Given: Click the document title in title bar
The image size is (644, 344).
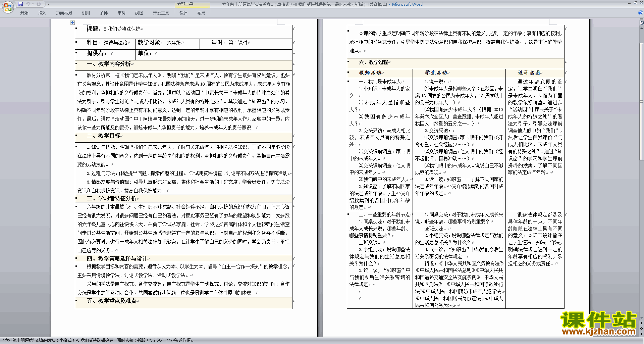Looking at the screenshot, I should [x=323, y=4].
